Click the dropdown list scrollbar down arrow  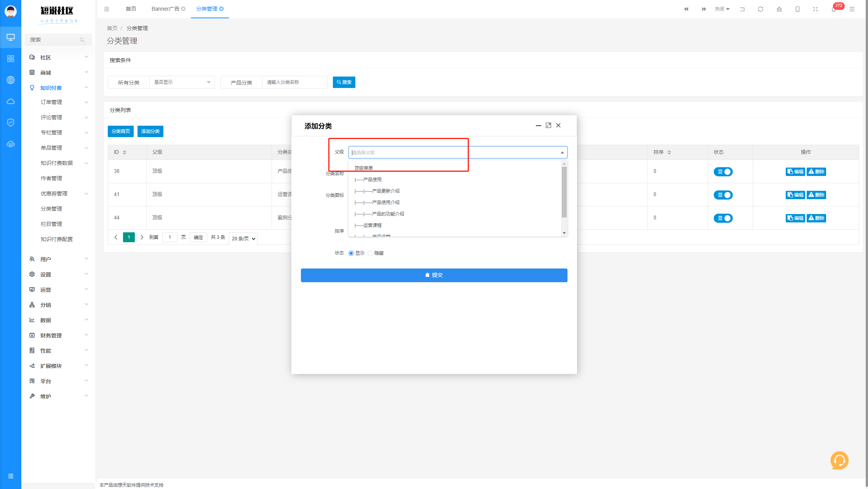tap(564, 233)
